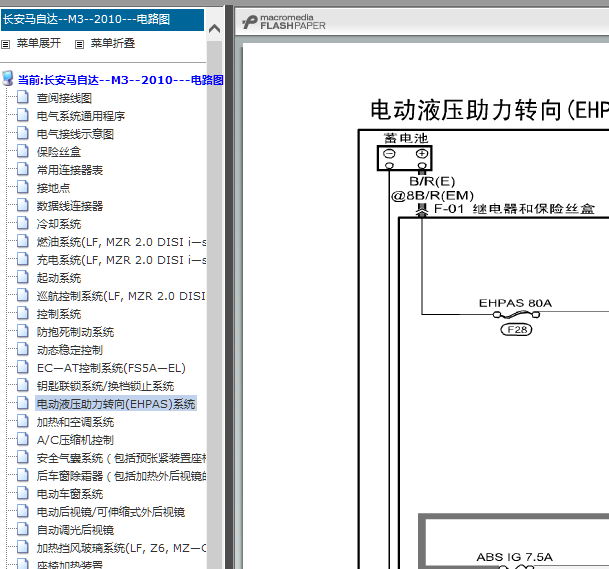Click the F-01 继电器和保险丝盒 label
The width and height of the screenshot is (609, 569).
tap(514, 209)
